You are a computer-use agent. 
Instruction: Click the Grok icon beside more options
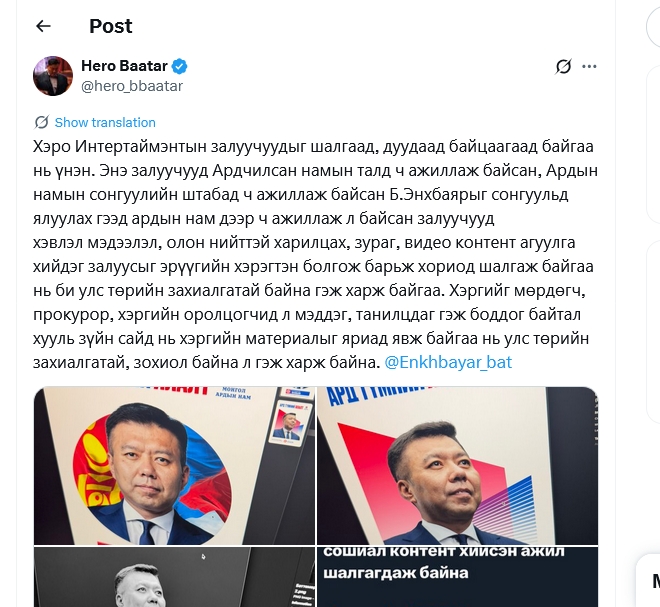563,66
